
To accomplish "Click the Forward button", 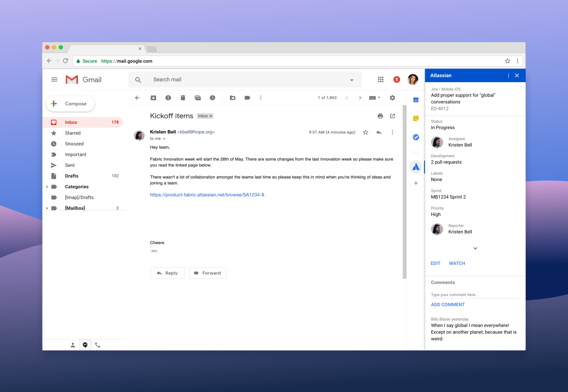I will click(x=207, y=273).
